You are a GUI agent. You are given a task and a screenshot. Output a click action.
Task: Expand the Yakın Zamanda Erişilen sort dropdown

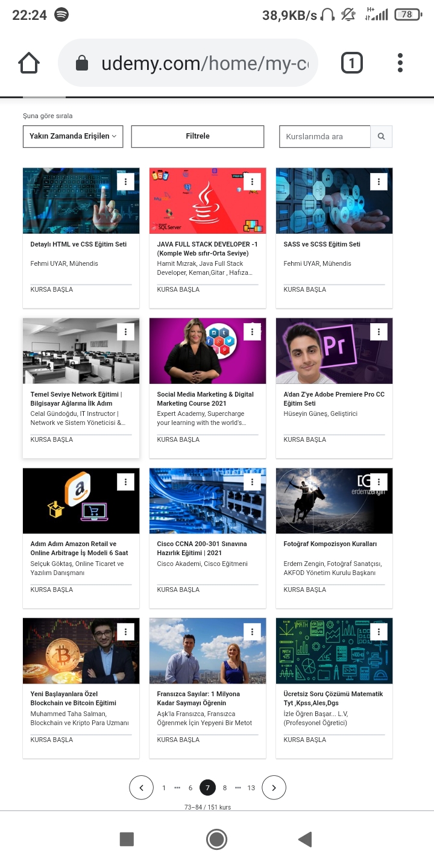click(x=73, y=136)
